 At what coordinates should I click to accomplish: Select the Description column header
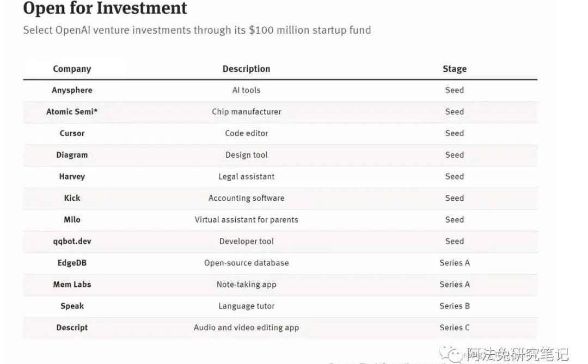[x=247, y=69]
